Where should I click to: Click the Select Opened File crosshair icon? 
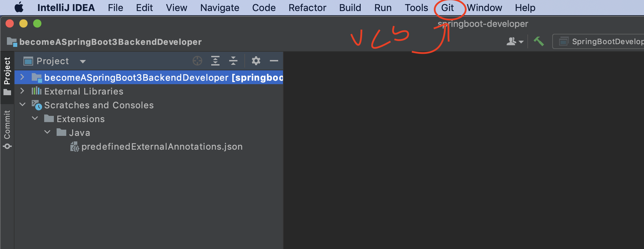point(197,61)
